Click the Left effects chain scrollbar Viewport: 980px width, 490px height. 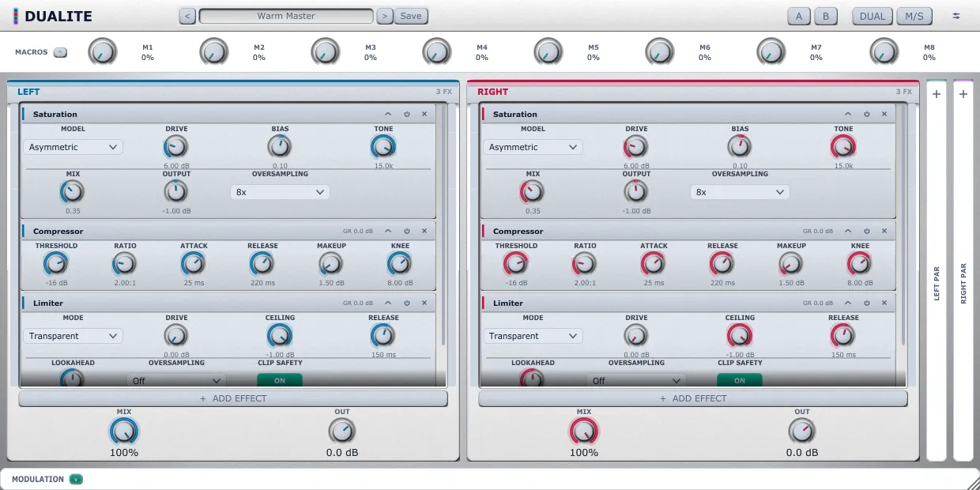coord(443,224)
